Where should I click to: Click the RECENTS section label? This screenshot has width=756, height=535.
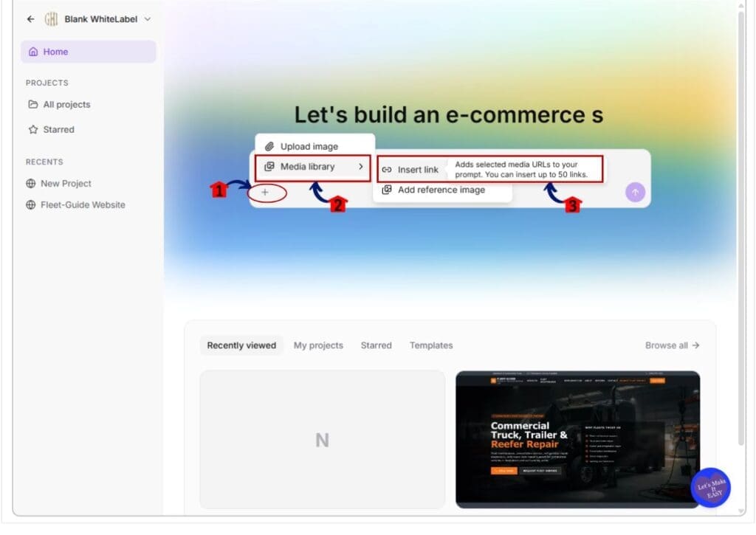click(x=44, y=162)
